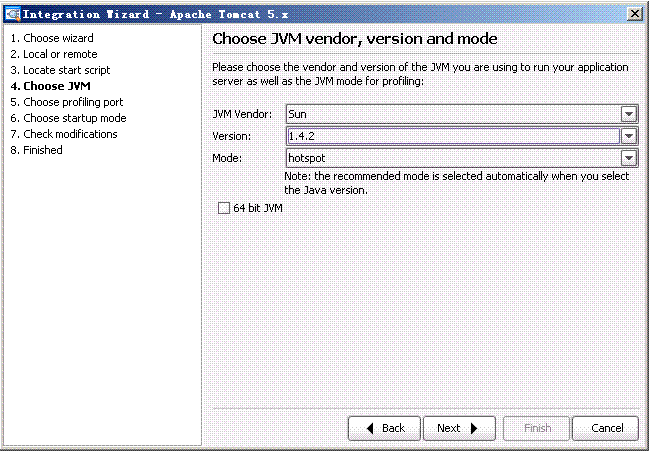The width and height of the screenshot is (649, 451).
Task: Click the note about recommended mode
Action: click(456, 183)
